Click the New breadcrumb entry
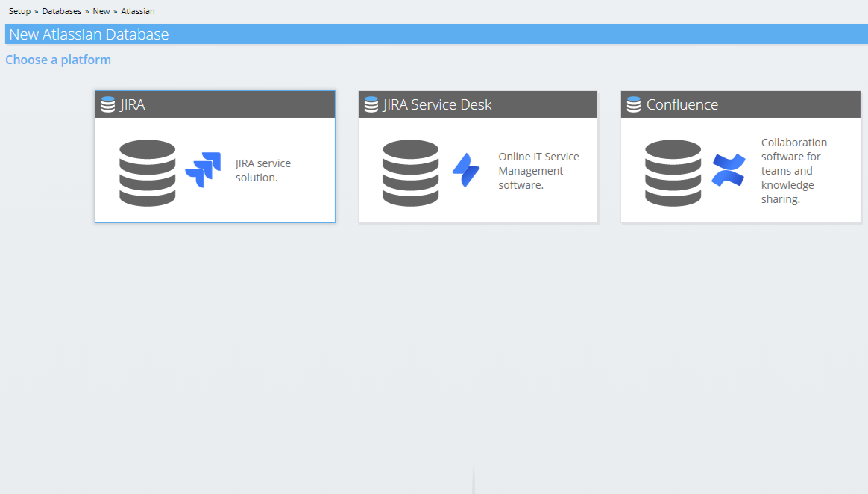This screenshot has width=868, height=494. (x=101, y=10)
